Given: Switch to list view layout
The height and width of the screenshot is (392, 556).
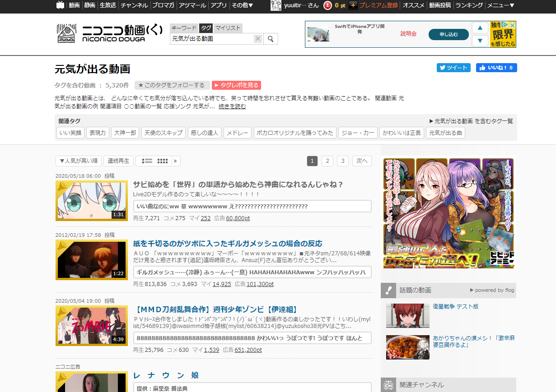Looking at the screenshot, I should tap(147, 161).
